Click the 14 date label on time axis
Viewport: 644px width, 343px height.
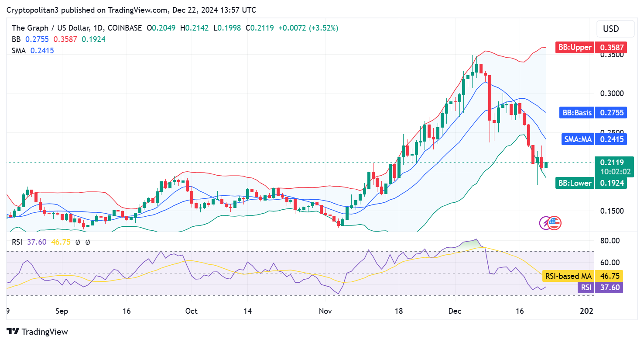[247, 311]
